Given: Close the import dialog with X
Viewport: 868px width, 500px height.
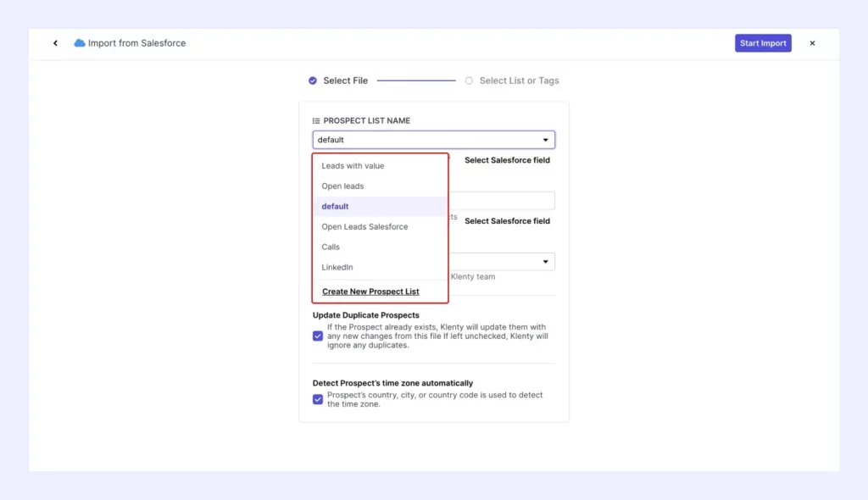Looking at the screenshot, I should pyautogui.click(x=812, y=43).
